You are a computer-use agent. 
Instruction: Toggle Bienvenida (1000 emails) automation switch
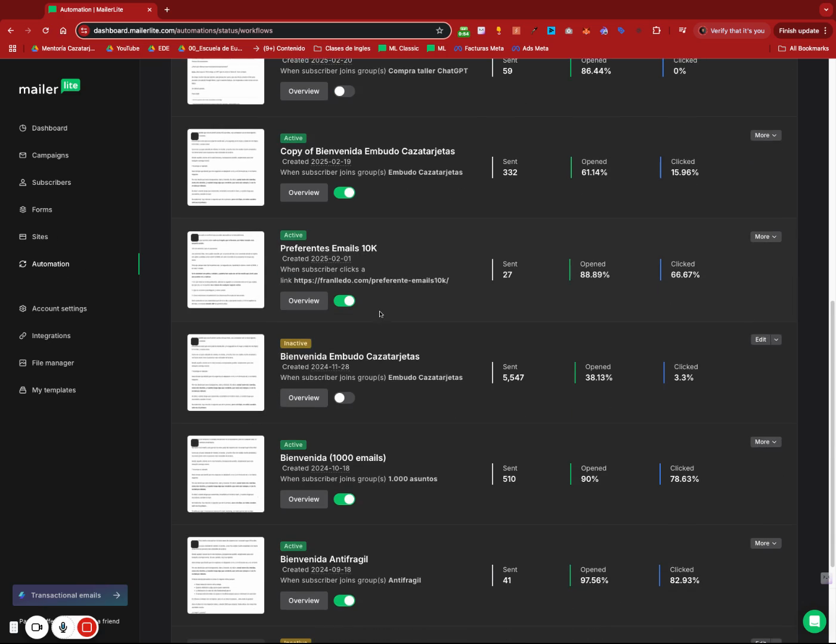pos(344,499)
